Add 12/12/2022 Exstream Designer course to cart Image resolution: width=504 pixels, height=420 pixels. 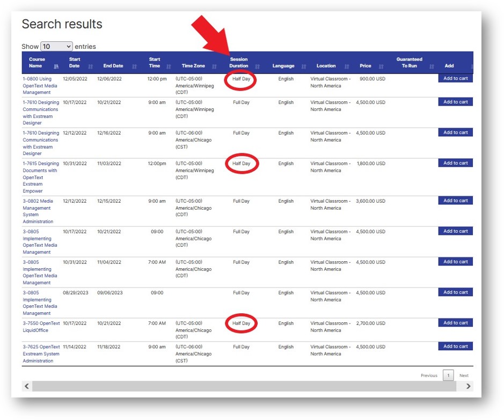[x=456, y=132]
